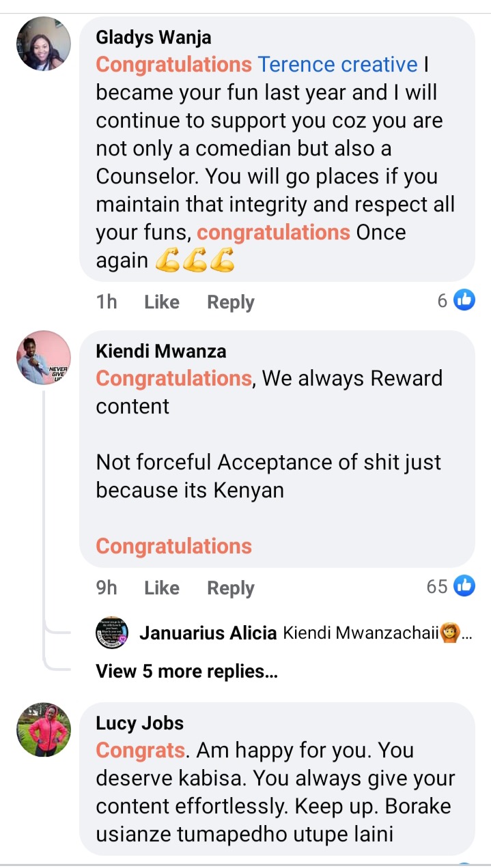
Task: View reactions count 6 on Gladys's comment
Action: [x=443, y=300]
